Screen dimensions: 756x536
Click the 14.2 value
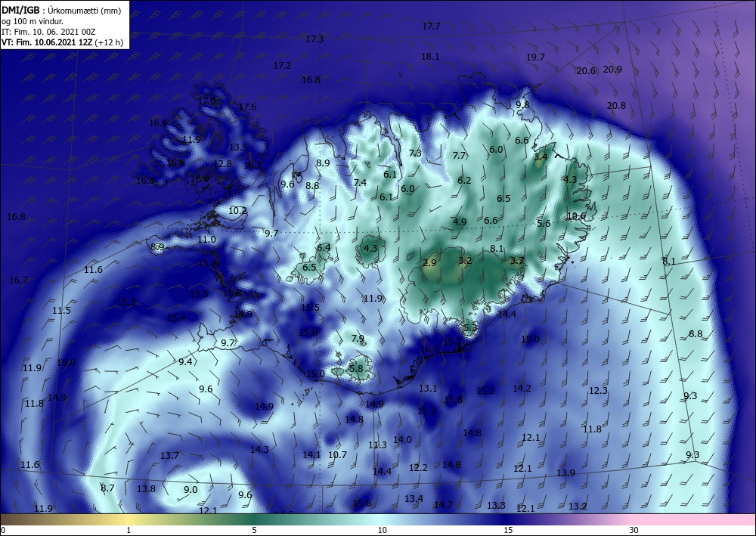[x=522, y=388]
